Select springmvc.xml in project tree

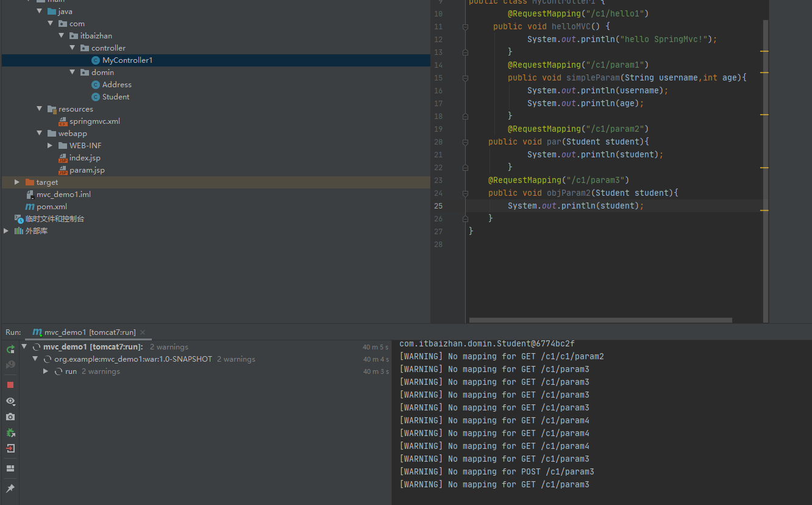tap(94, 121)
